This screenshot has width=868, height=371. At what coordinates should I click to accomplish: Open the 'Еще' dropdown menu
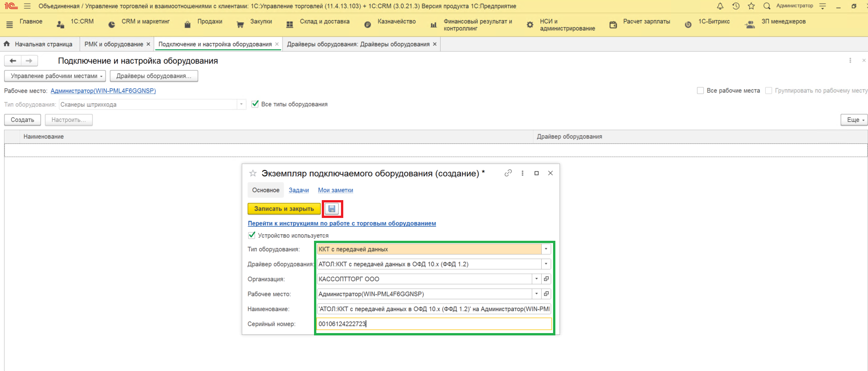pos(853,120)
